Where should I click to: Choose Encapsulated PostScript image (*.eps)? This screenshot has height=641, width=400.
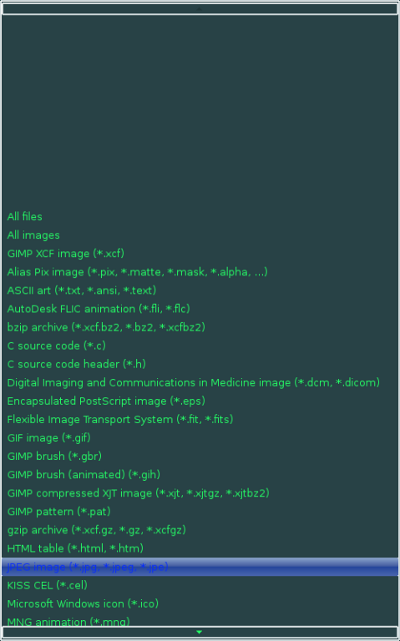click(x=200, y=401)
